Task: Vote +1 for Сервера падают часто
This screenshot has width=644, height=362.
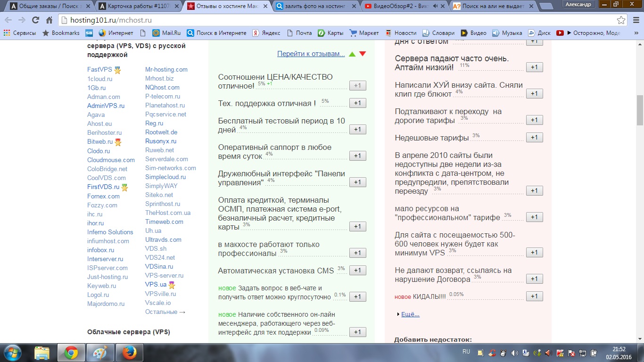Action: point(534,67)
